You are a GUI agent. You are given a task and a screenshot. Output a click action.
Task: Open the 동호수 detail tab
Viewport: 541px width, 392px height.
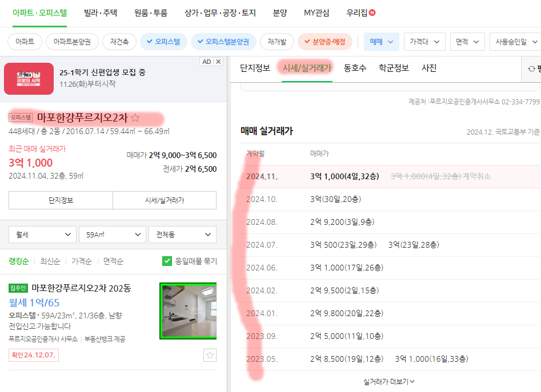[x=355, y=68]
